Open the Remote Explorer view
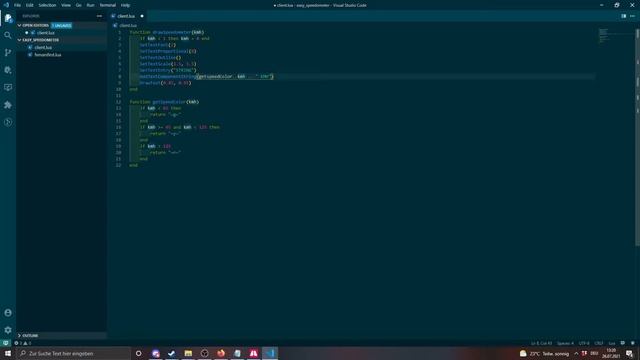 click(8, 87)
